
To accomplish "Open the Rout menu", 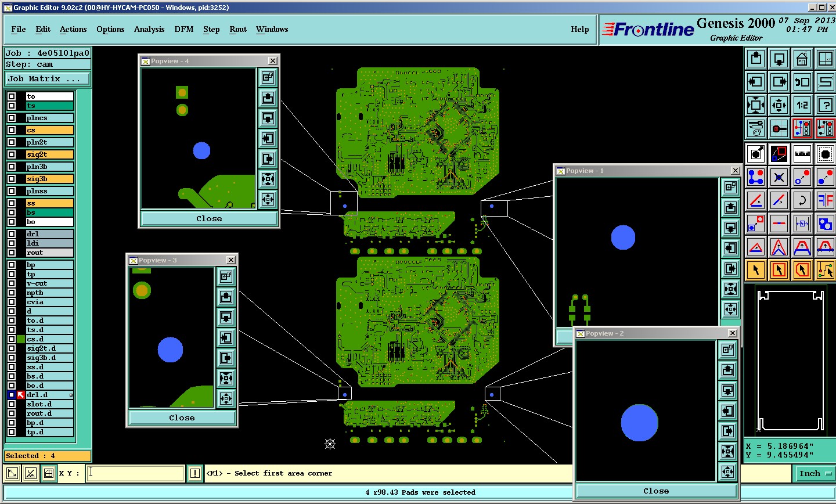I will pos(238,29).
